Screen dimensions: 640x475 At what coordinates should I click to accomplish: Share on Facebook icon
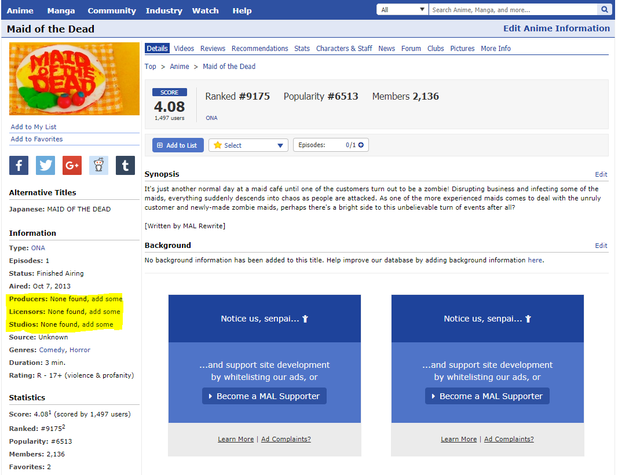(19, 166)
